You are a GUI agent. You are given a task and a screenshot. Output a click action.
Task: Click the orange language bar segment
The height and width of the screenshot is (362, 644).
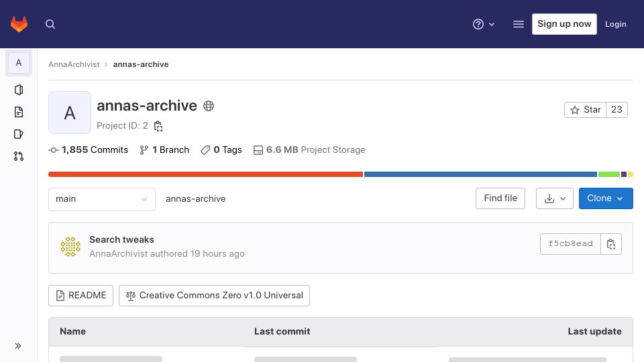pos(205,174)
